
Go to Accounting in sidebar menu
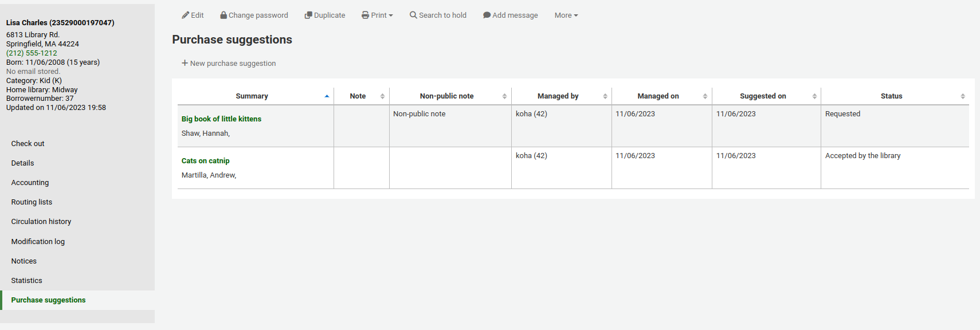30,183
